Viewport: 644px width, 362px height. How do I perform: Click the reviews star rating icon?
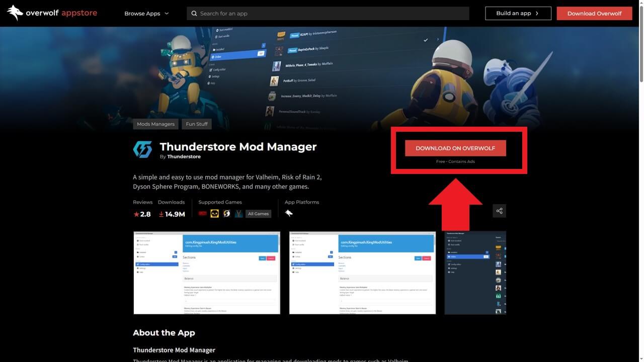click(x=136, y=214)
